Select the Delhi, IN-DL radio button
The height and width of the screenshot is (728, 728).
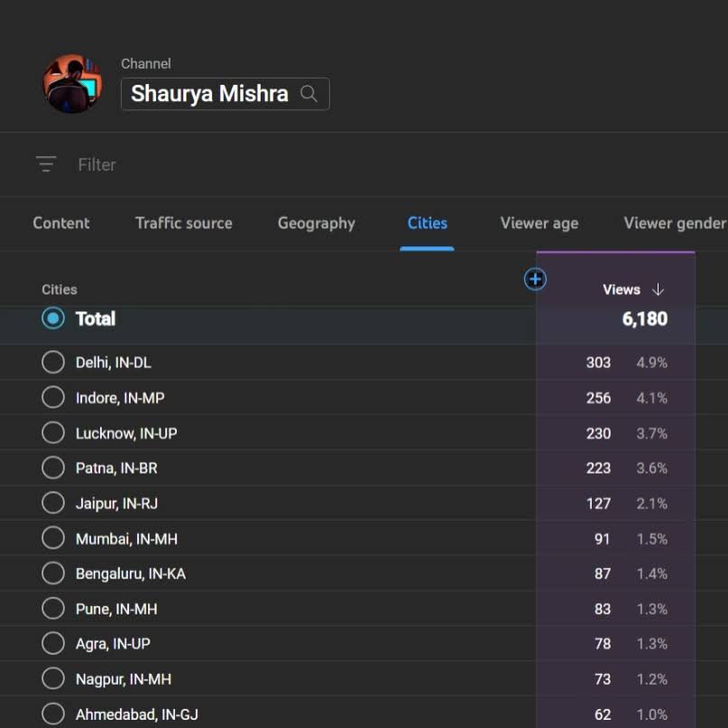pyautogui.click(x=53, y=363)
